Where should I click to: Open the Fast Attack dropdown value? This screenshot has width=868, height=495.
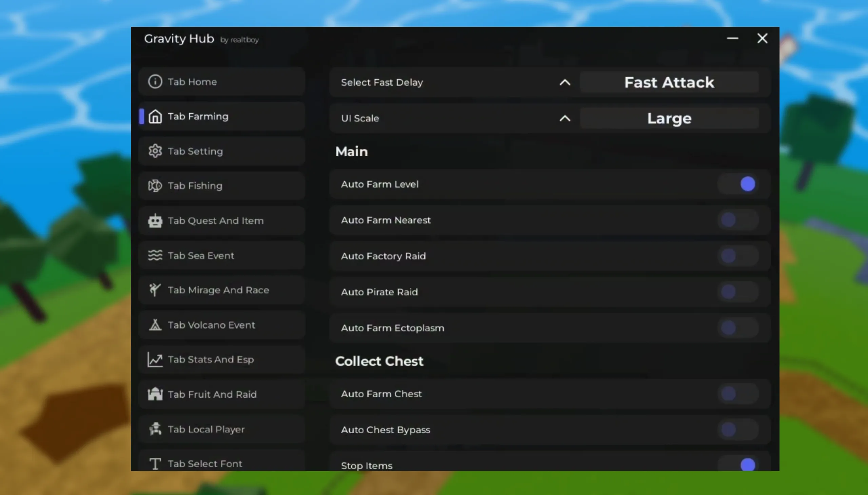point(669,82)
